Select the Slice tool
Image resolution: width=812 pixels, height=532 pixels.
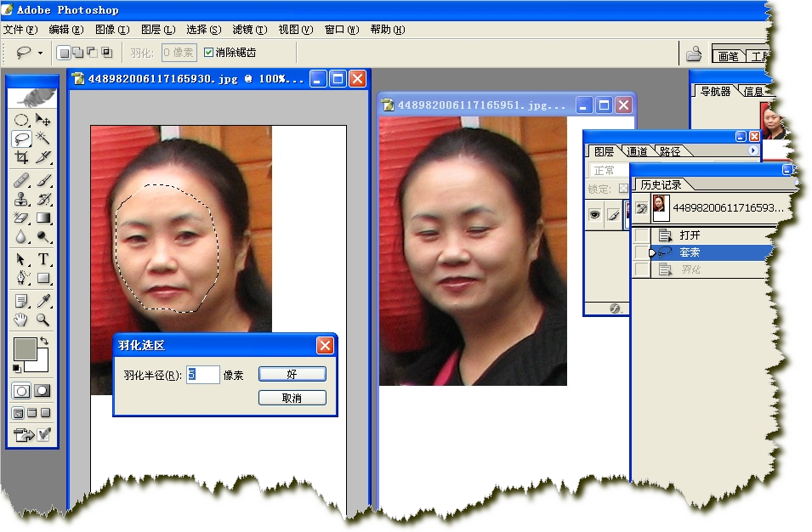(43, 157)
